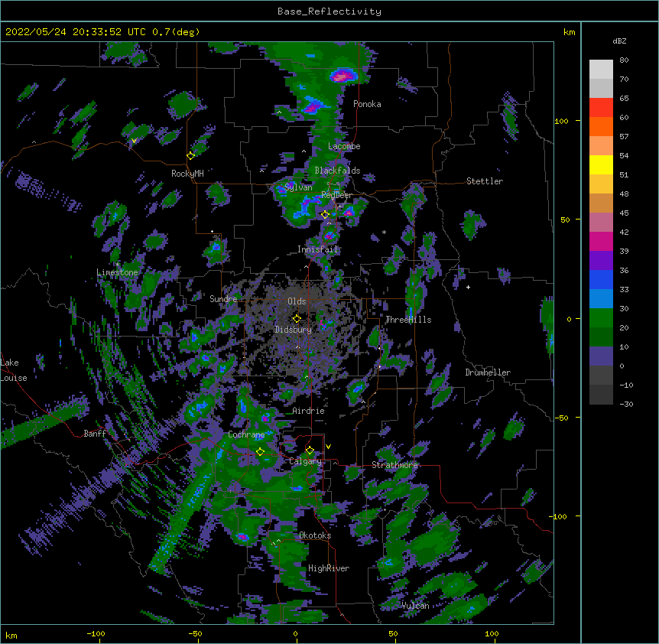Click the 45 value on the dBZ scale
This screenshot has height=644, width=659.
coord(624,213)
